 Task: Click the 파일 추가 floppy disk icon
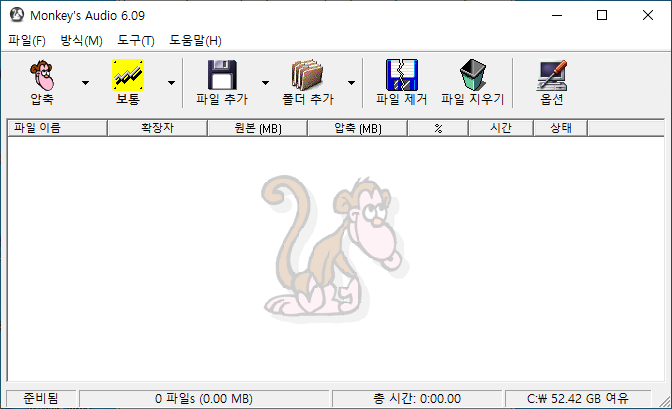coord(222,75)
